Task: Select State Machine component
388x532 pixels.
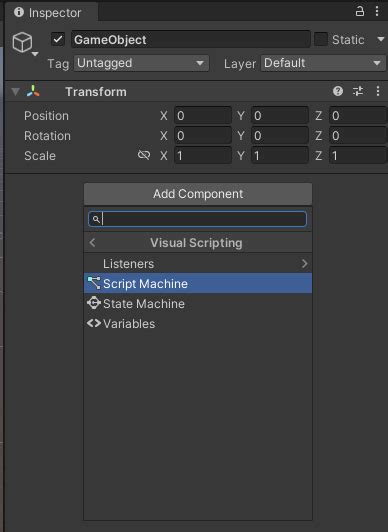Action: (x=198, y=303)
